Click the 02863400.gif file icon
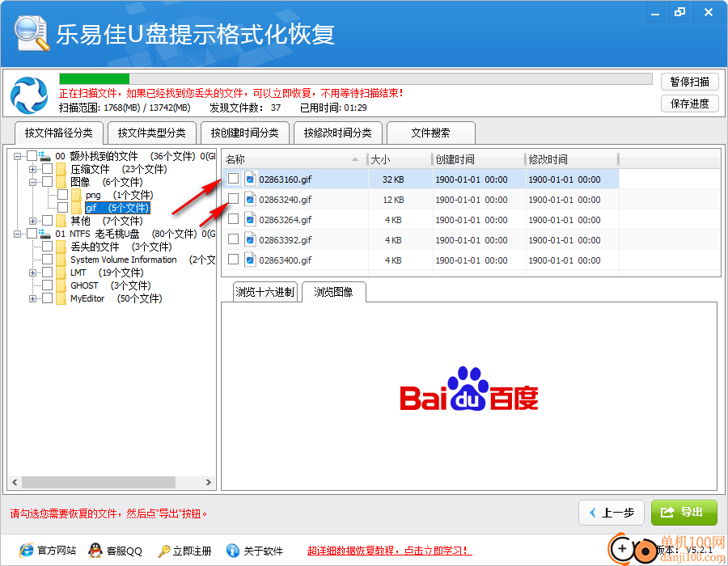Screen dimensions: 728x566 click(x=250, y=260)
